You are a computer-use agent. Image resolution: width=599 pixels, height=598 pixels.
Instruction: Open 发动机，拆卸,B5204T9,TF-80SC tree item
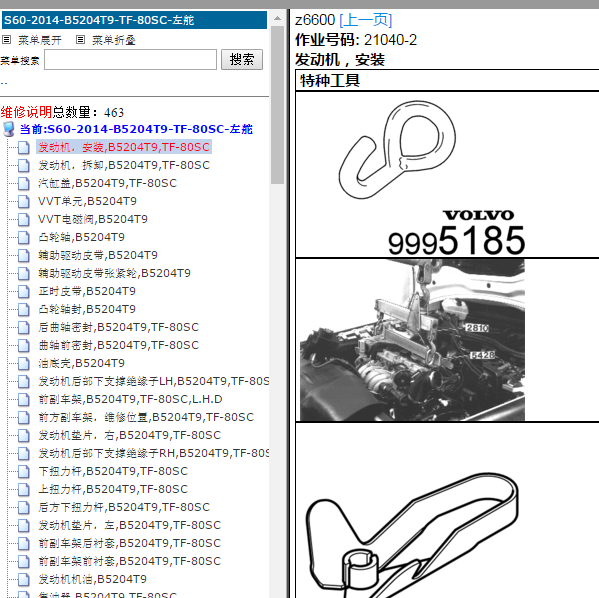tap(124, 165)
